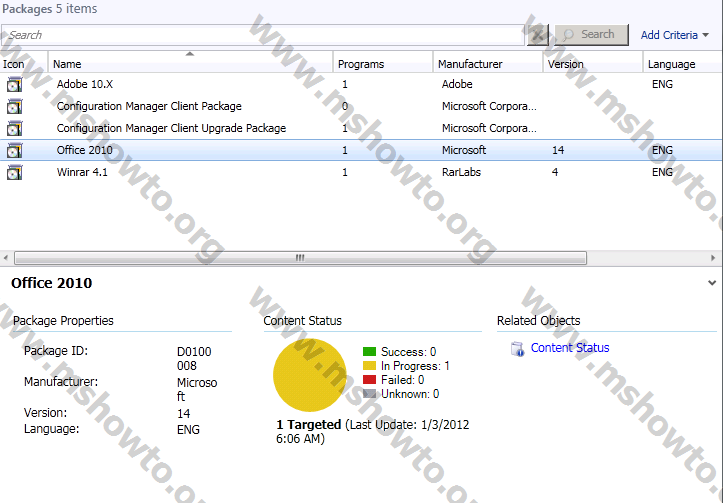
Task: Sort by the Icon column header
Action: pyautogui.click(x=24, y=64)
